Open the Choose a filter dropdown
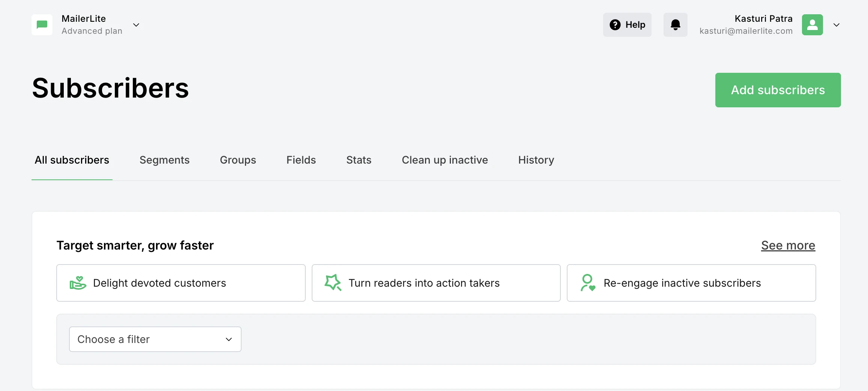The width and height of the screenshot is (868, 391). (155, 339)
